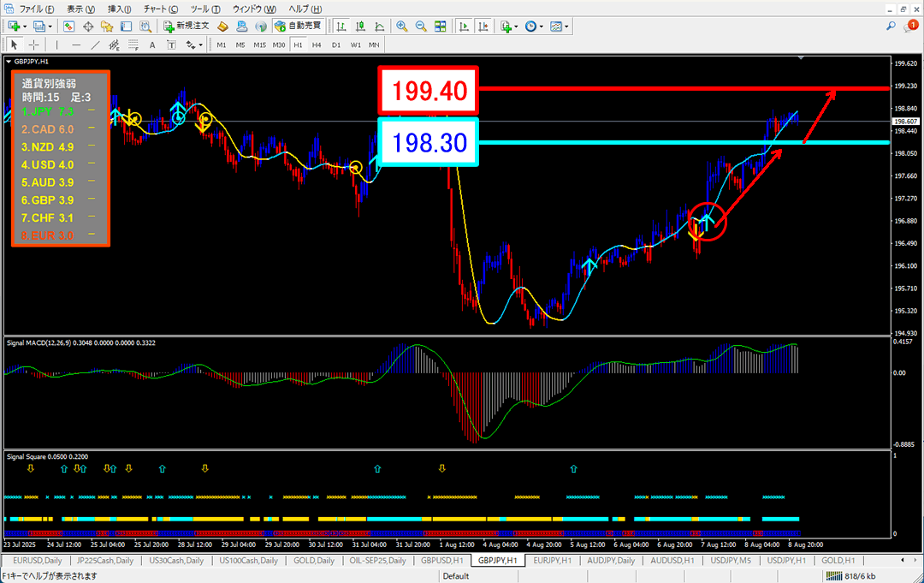Select the Fibonacci Retracement tool
Screen dimensions: 924x583
[x=133, y=45]
